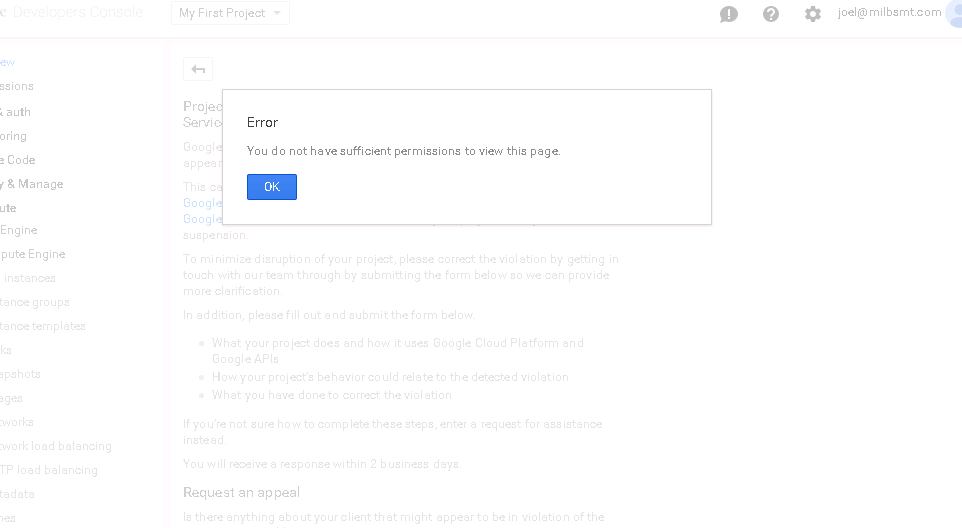The width and height of the screenshot is (962, 528).
Task: Open the notifications alert bubble icon
Action: click(729, 14)
